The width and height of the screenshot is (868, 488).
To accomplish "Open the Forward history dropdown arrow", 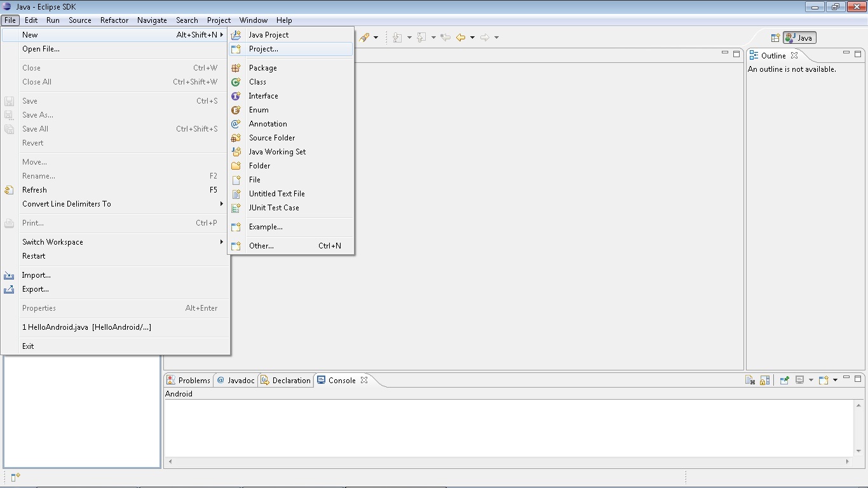I will [496, 37].
